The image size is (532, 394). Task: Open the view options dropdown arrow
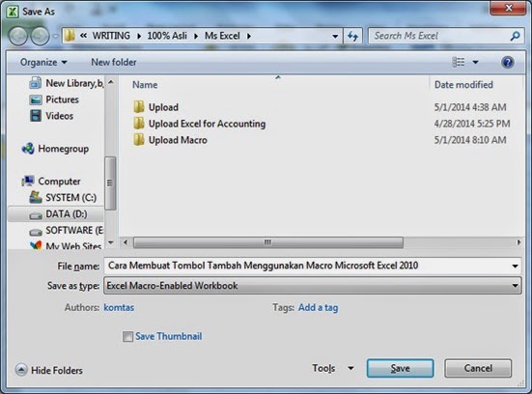coord(475,62)
